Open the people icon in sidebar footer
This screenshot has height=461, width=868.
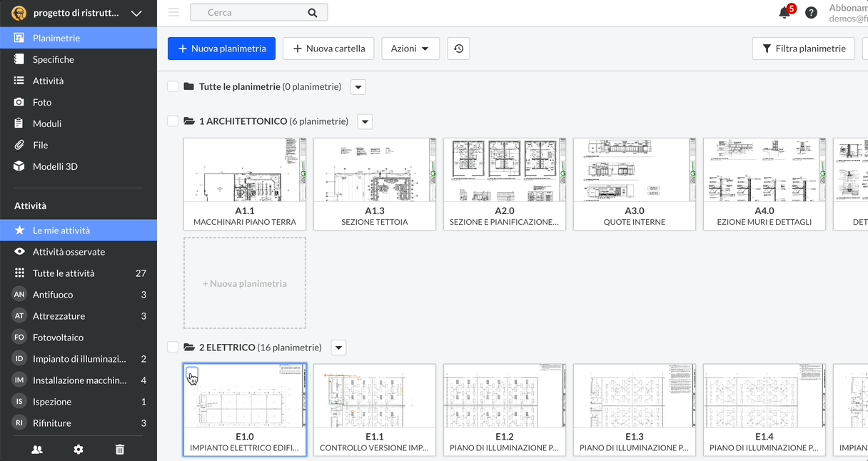pyautogui.click(x=37, y=449)
